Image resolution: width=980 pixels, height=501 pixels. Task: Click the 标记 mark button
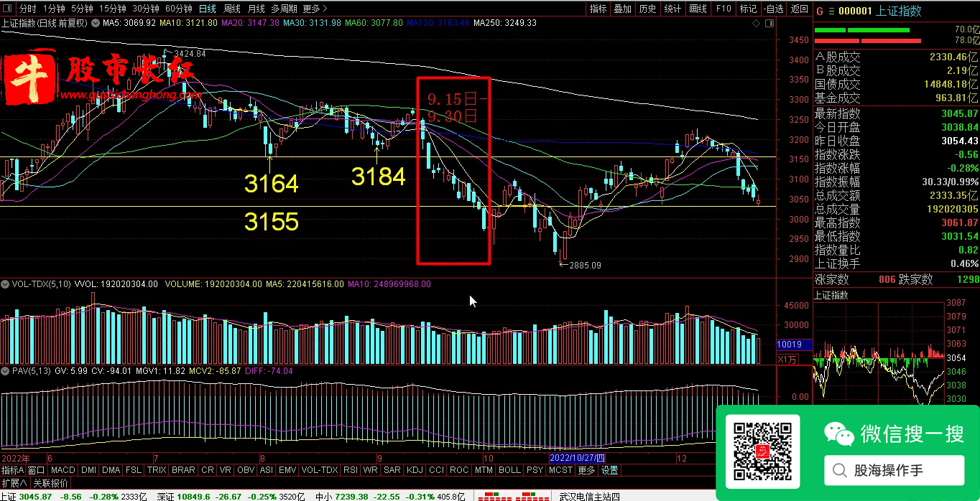click(749, 9)
